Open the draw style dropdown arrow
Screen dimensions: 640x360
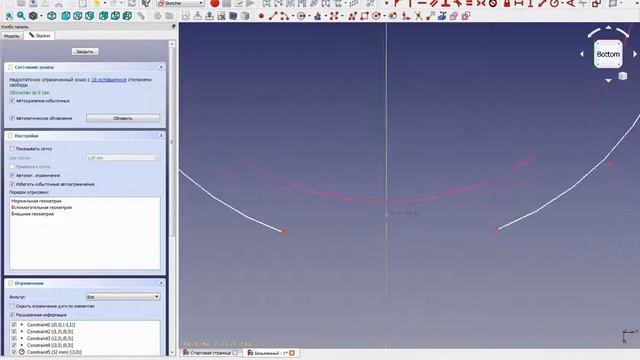coord(41,16)
